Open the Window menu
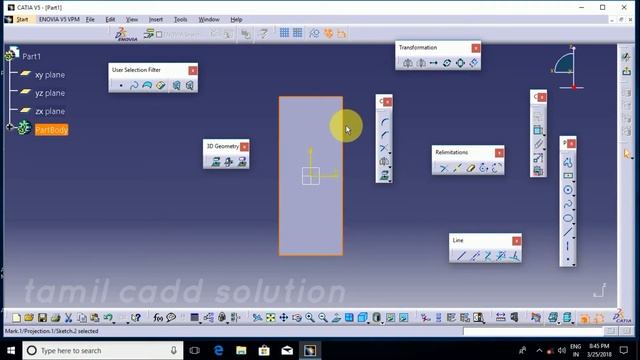Viewport: 640px width, 360px height. click(209, 19)
